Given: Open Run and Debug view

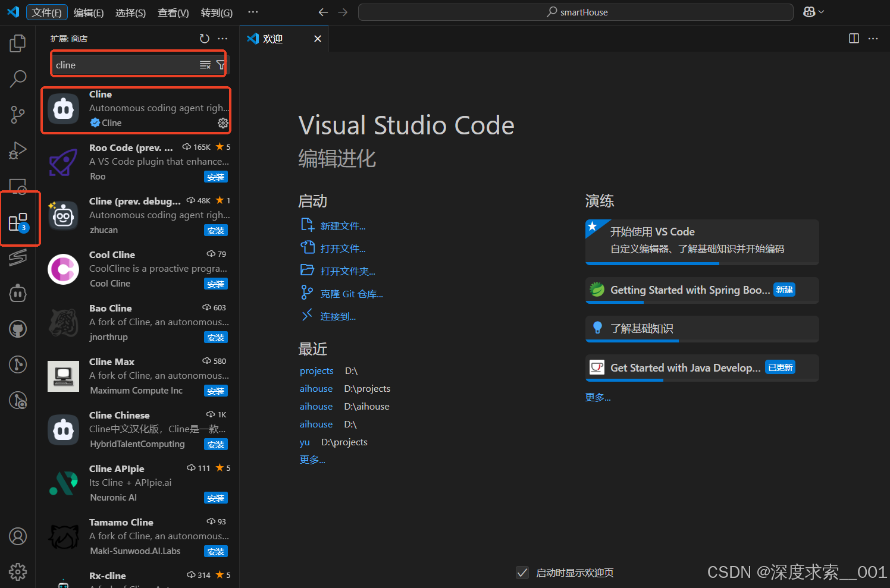Looking at the screenshot, I should [18, 150].
